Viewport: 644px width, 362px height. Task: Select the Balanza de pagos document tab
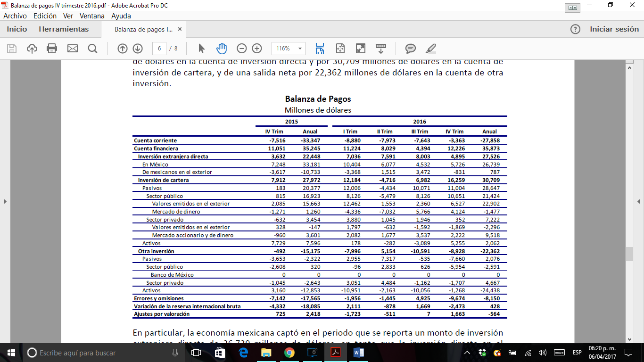pyautogui.click(x=143, y=29)
